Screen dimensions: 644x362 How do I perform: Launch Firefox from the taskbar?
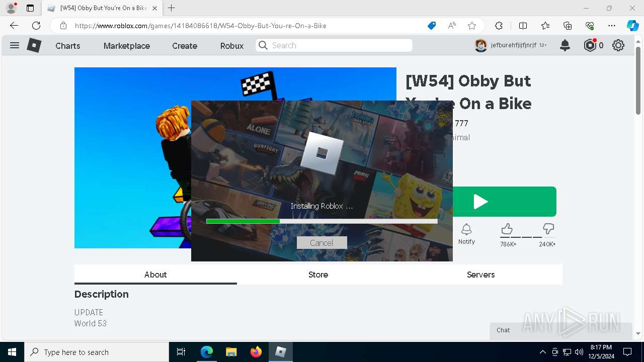256,352
